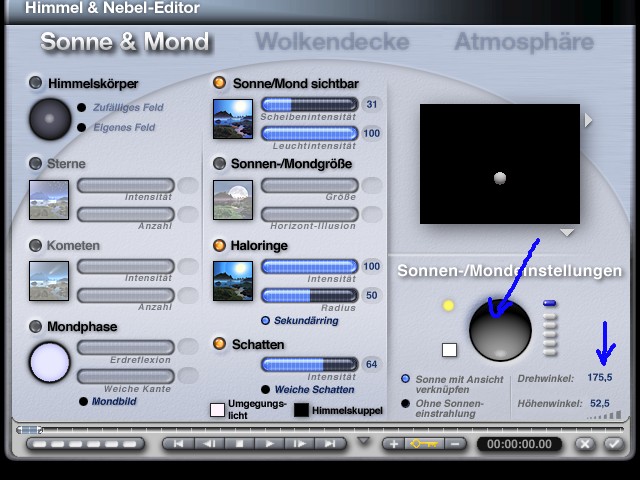Remove a keyframe with the minus button
This screenshot has height=480, width=640.
[456, 444]
